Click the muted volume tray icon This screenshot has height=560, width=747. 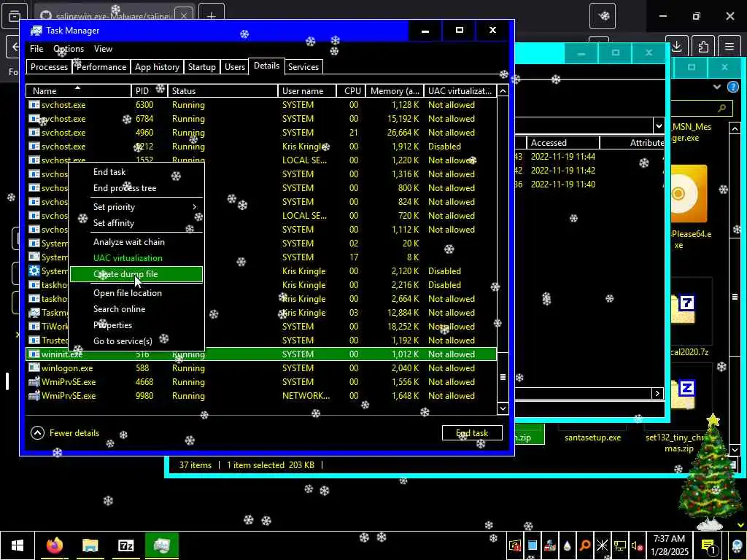point(637,546)
